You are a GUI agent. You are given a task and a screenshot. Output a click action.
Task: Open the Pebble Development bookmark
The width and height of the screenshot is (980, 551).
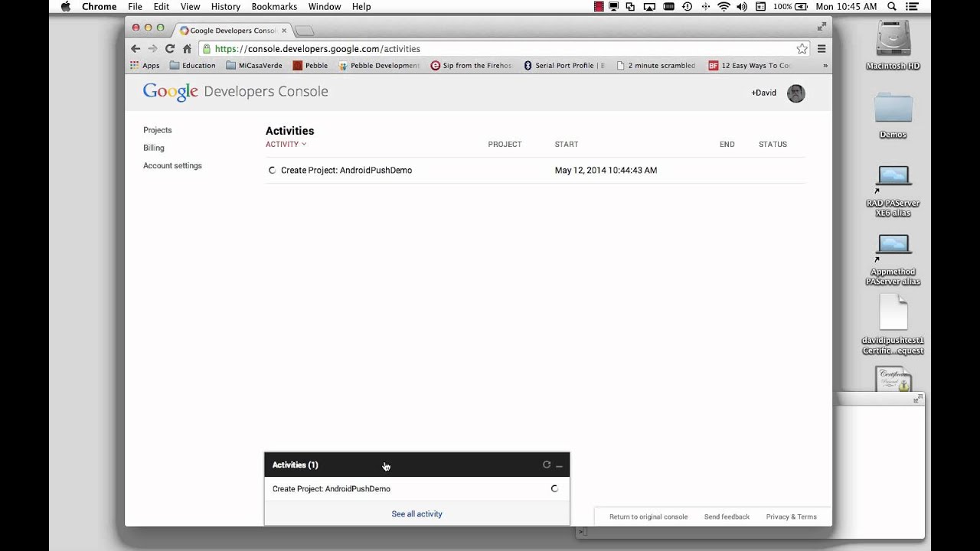click(379, 66)
